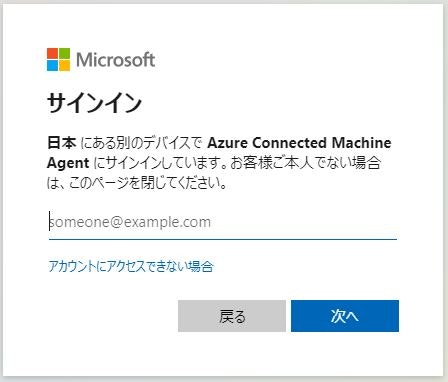Click the にサインインしています phrase
The height and width of the screenshot is (382, 448).
[159, 163]
